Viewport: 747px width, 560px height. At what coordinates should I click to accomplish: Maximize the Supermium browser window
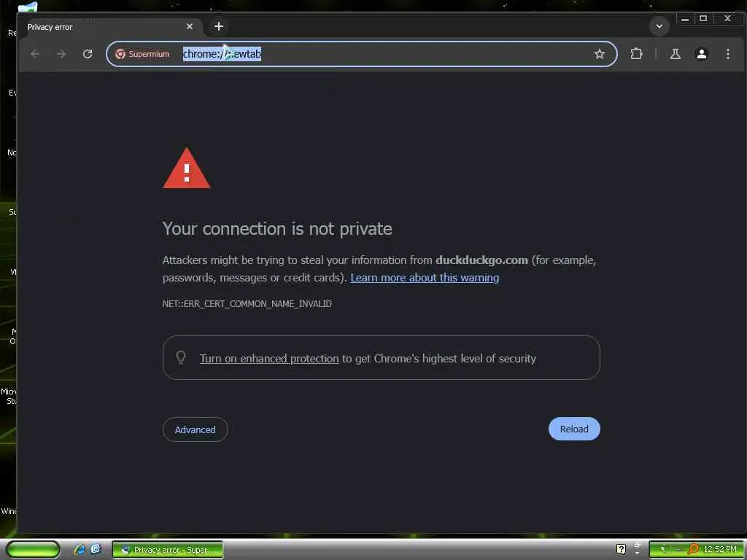(x=703, y=18)
